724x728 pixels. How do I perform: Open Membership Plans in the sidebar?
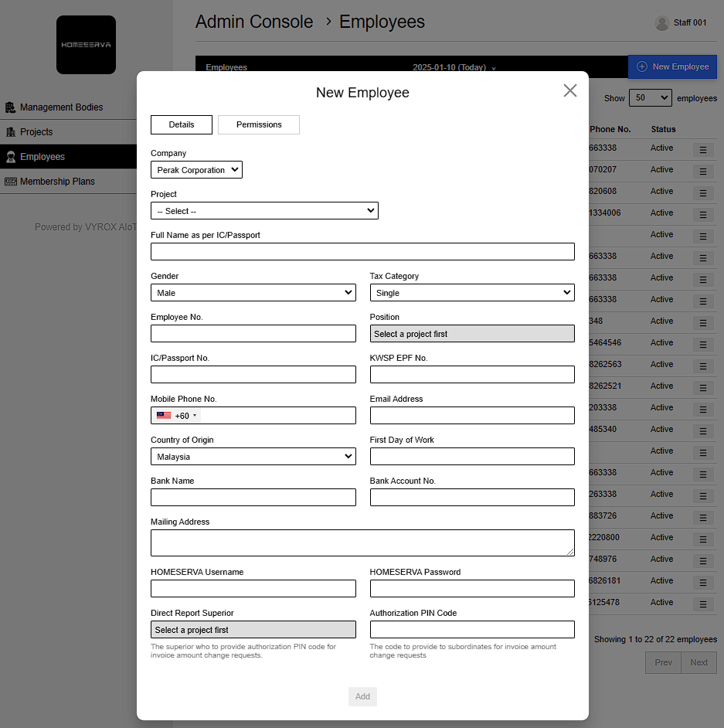57,182
